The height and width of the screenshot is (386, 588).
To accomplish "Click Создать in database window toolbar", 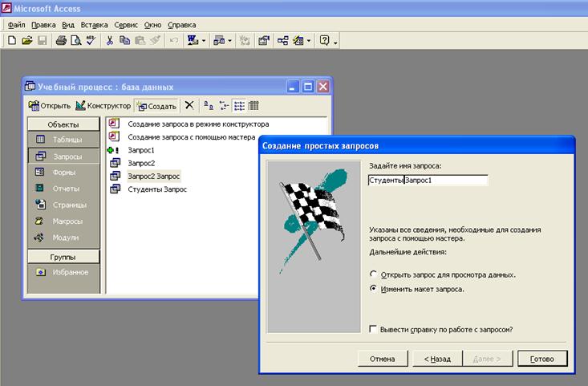I will point(156,106).
